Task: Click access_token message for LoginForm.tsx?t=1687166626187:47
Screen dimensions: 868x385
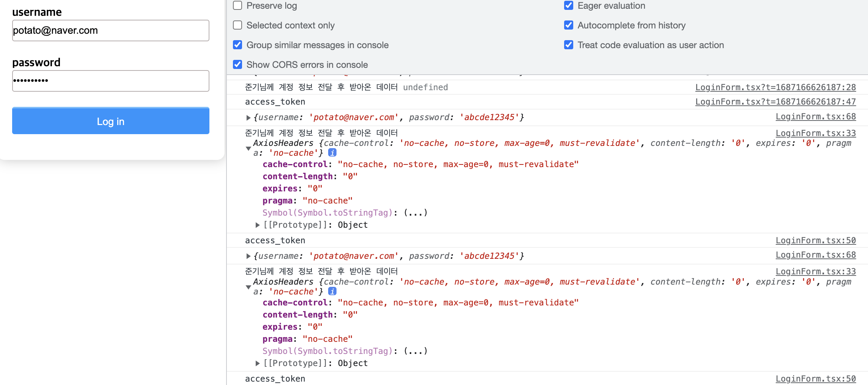Action: pos(275,102)
